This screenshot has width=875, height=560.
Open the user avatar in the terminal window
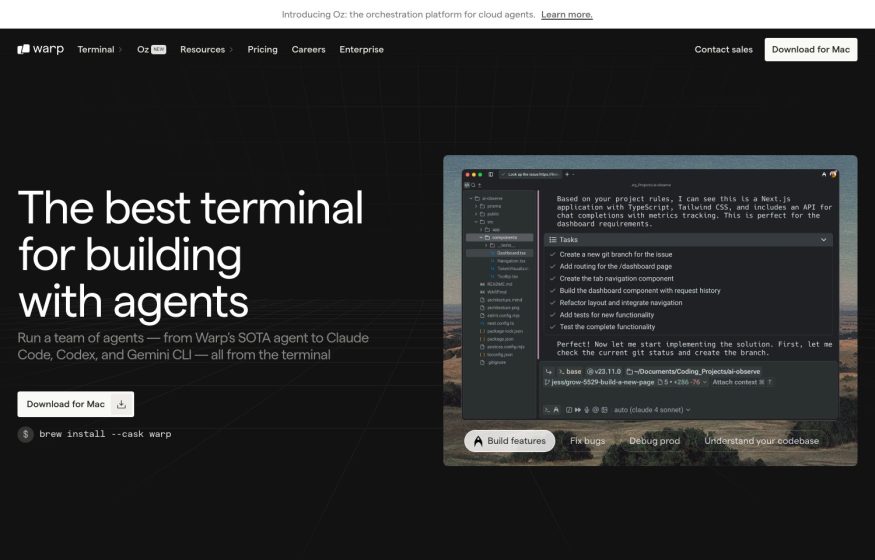833,175
